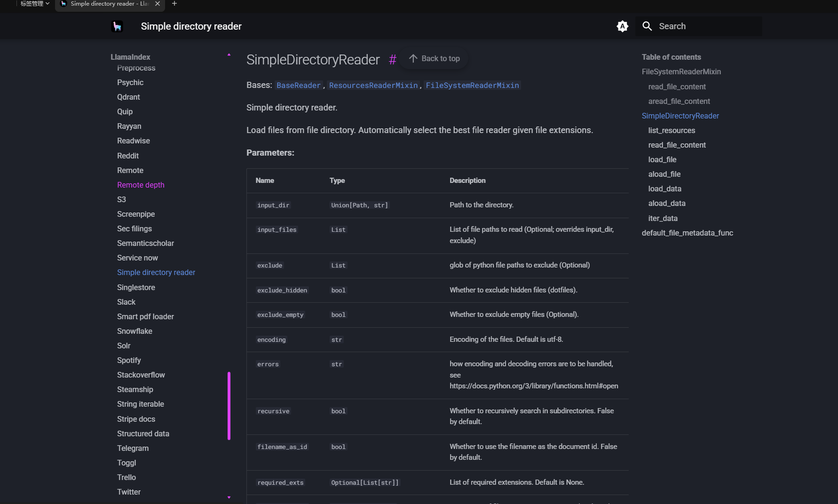Open the BaseReader base class link
The width and height of the screenshot is (838, 504).
point(299,86)
